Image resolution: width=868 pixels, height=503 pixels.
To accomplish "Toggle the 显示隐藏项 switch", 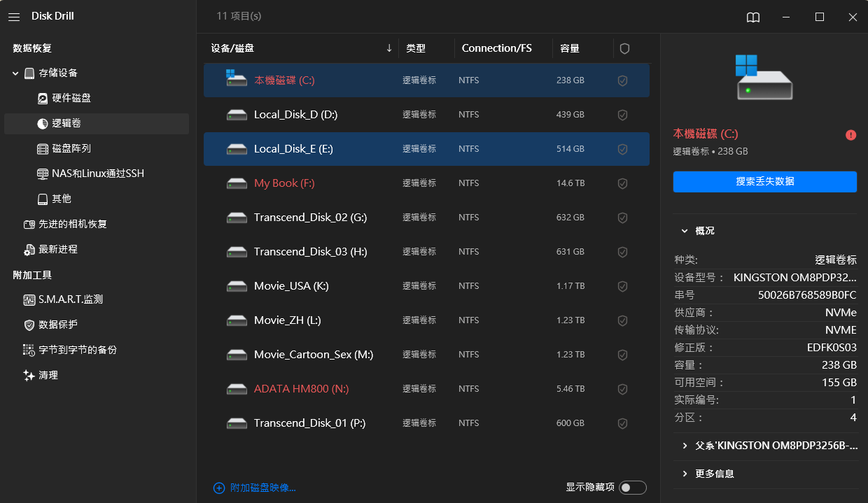I will (x=632, y=488).
